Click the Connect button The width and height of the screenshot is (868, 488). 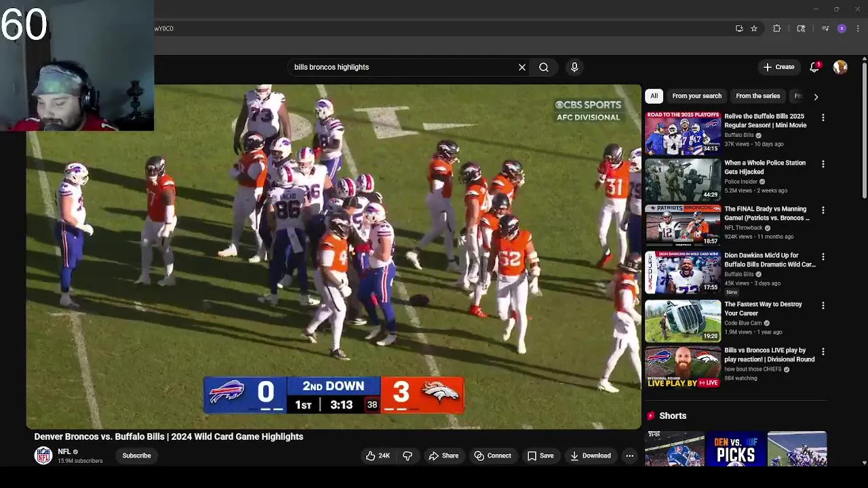click(x=492, y=455)
